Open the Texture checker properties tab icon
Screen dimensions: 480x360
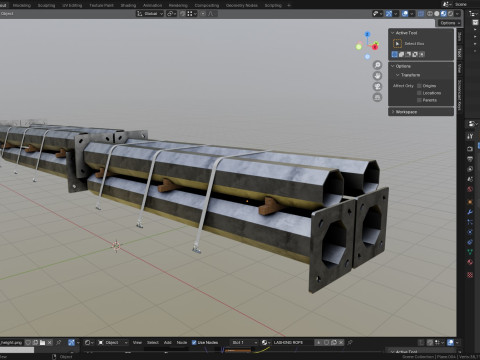pos(470,275)
